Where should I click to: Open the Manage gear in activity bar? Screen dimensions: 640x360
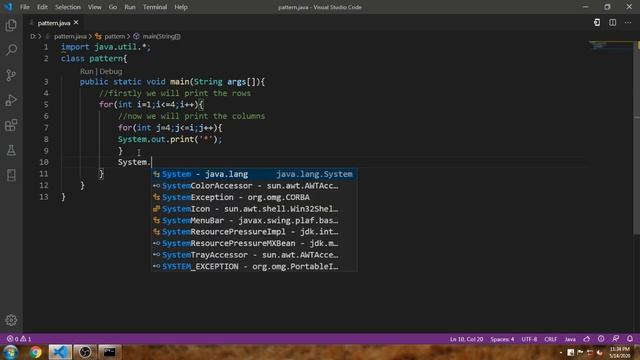pos(11,320)
